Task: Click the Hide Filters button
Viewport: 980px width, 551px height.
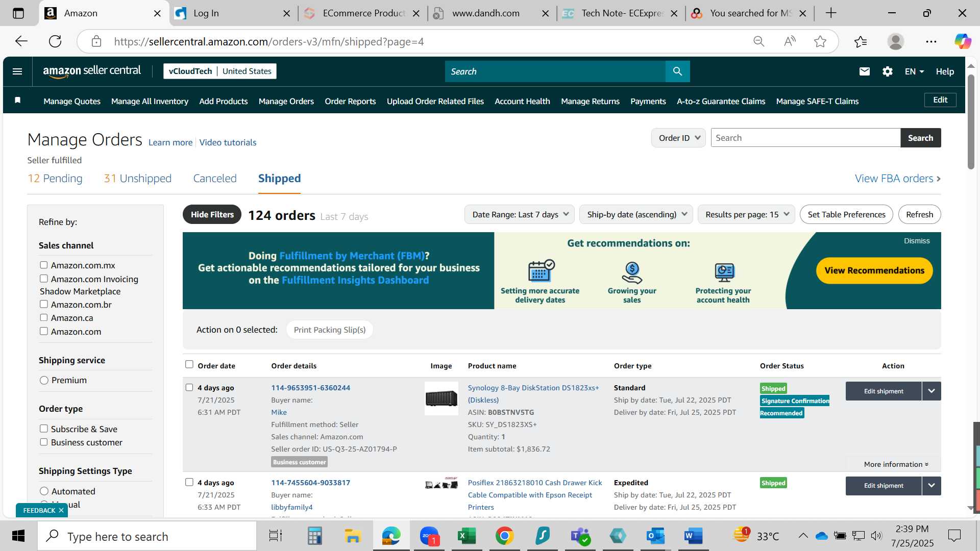Action: [212, 214]
